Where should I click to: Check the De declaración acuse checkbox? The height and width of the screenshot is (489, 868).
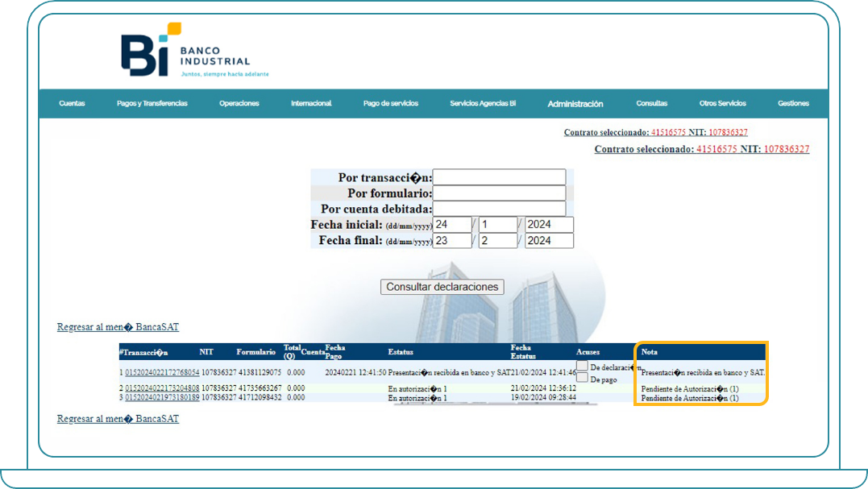582,366
